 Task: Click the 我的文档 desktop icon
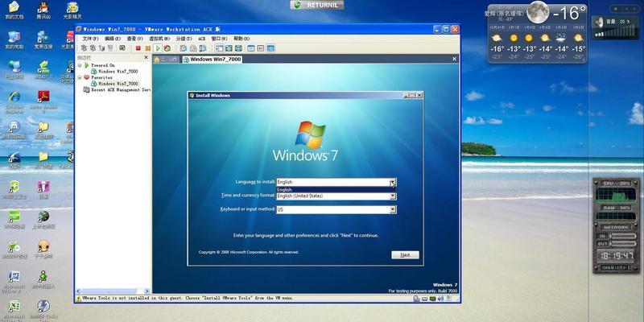[14, 7]
